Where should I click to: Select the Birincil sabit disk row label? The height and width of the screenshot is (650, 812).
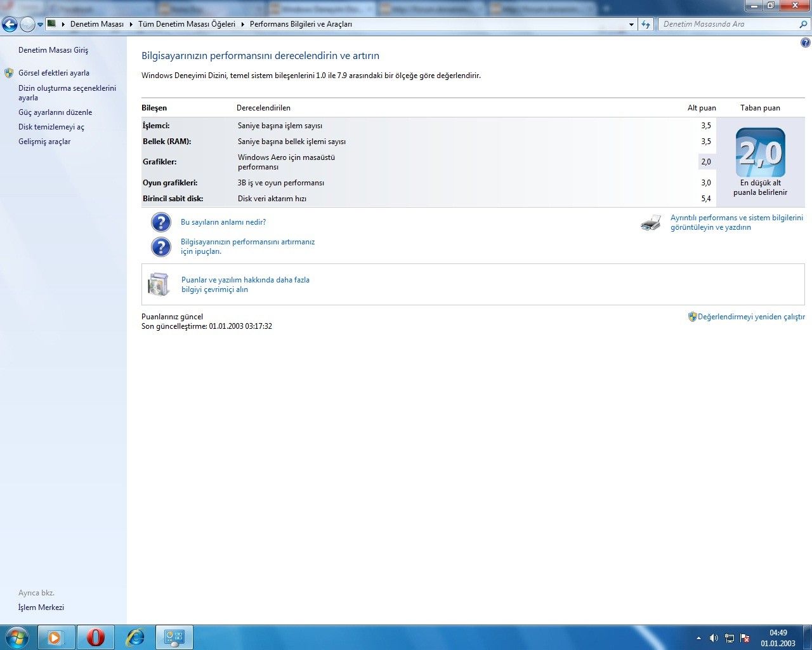click(173, 199)
